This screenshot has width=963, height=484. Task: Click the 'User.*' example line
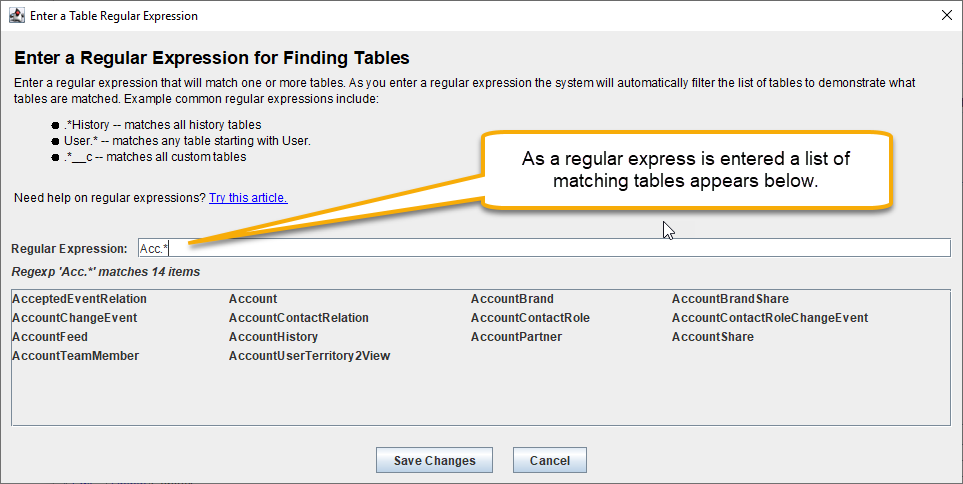pyautogui.click(x=187, y=141)
